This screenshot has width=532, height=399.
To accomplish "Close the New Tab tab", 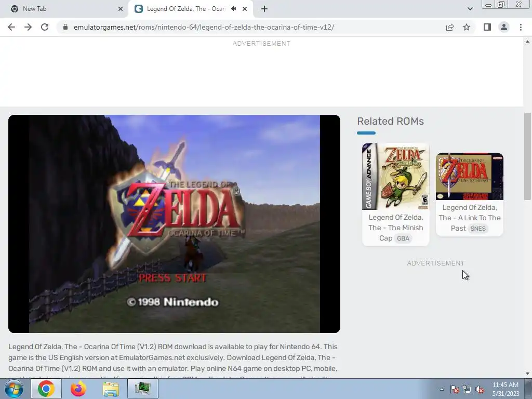I will [121, 9].
